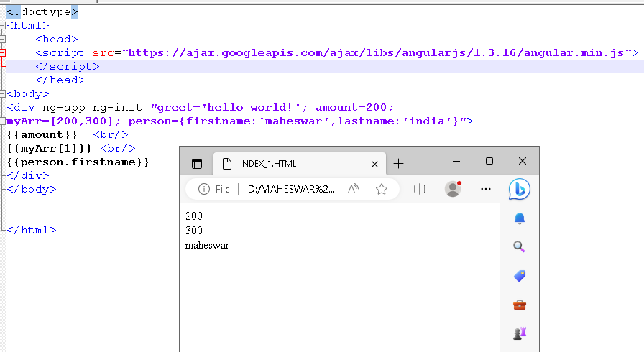Click the angular.min.js URL link in code
This screenshot has height=352, width=644.
[x=376, y=52]
